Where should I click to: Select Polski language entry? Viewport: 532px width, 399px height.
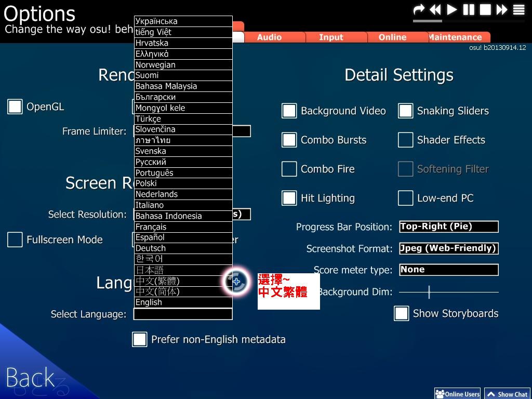(183, 183)
